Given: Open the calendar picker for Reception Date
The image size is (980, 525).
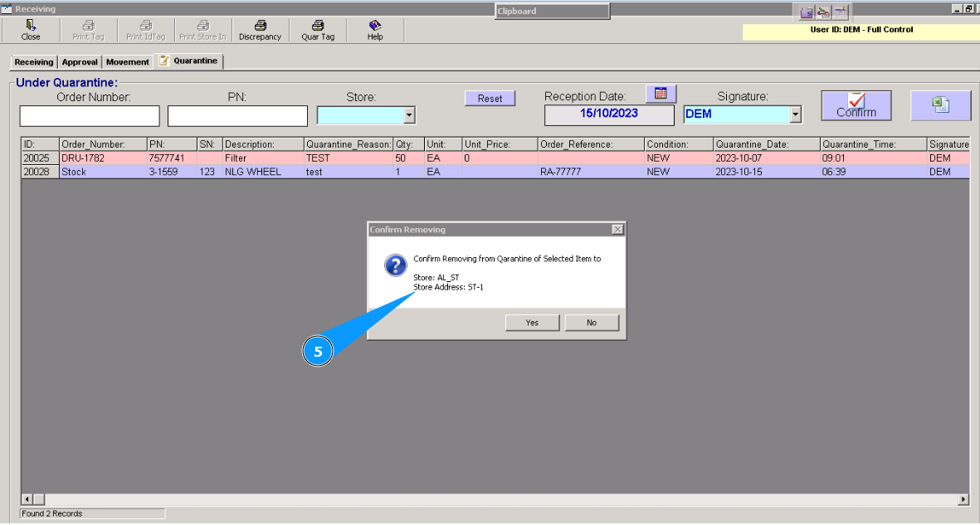Looking at the screenshot, I should [661, 93].
